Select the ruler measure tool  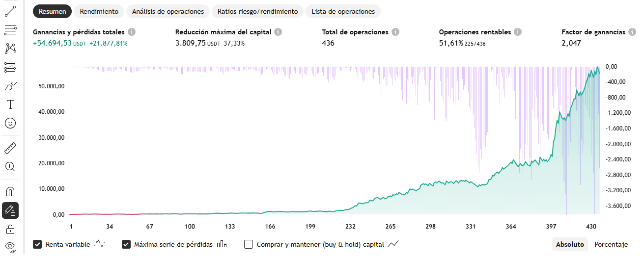[x=10, y=147]
